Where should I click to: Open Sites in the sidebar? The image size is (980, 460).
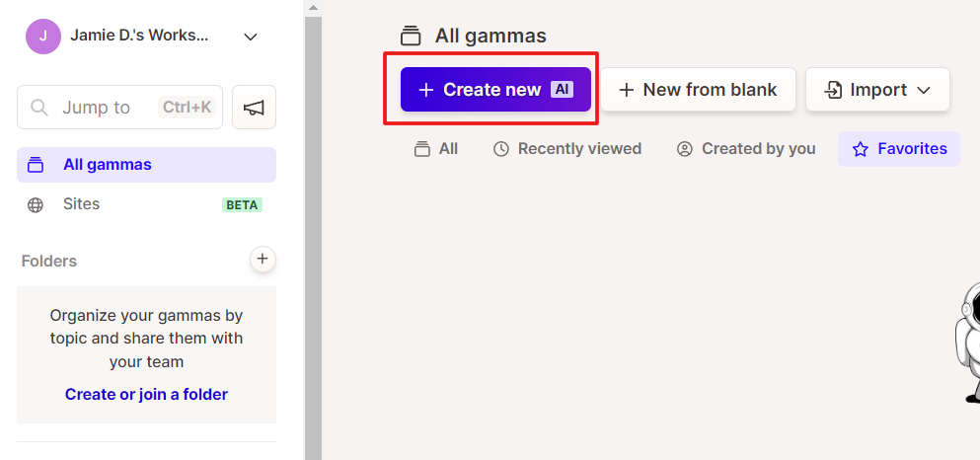point(146,204)
